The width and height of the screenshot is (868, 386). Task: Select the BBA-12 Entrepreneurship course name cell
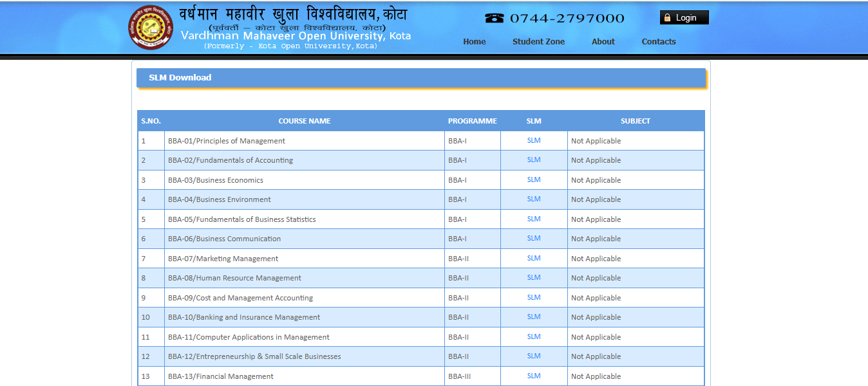point(254,356)
